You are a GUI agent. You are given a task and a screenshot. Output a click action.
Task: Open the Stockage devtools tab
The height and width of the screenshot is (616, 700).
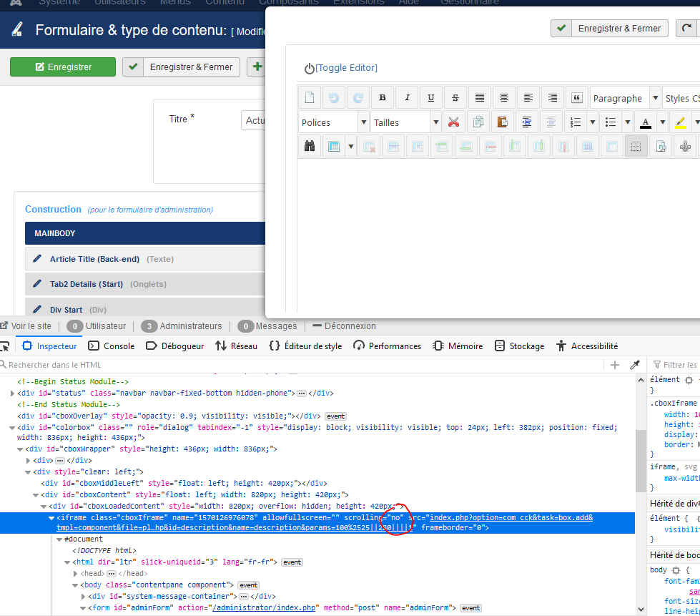click(520, 346)
